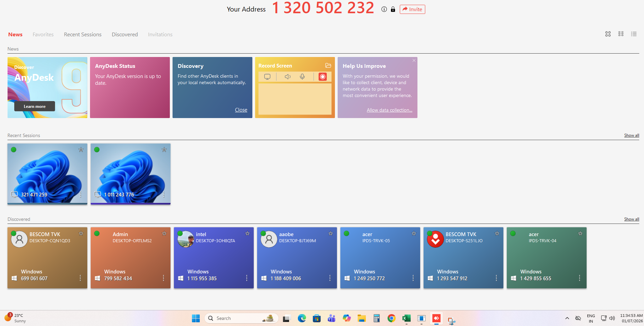Star the acer IPDS-TRVK-05 device
644x326 pixels.
coord(414,233)
